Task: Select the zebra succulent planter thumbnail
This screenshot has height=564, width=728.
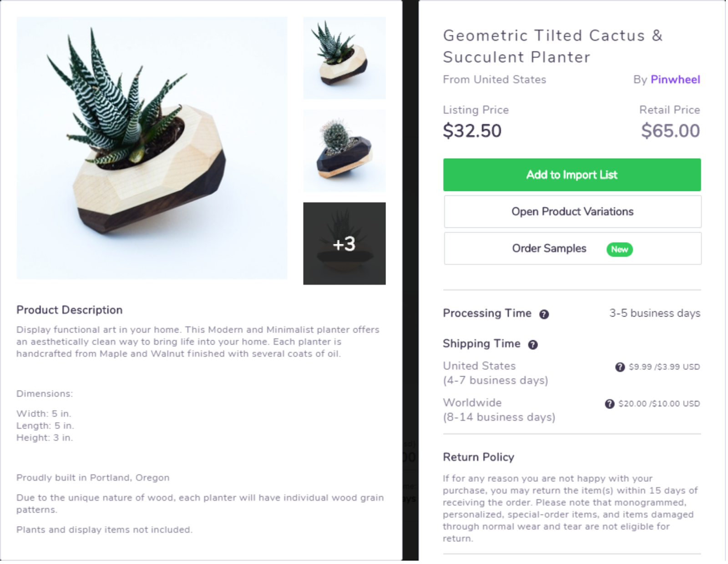Action: pos(344,58)
